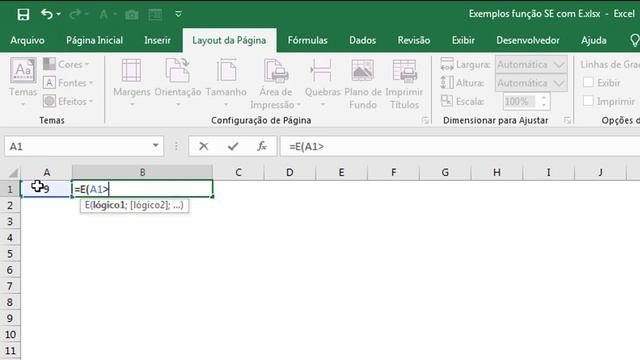Click the Save icon in quick access toolbar
The width and height of the screenshot is (640, 360).
pos(23,14)
